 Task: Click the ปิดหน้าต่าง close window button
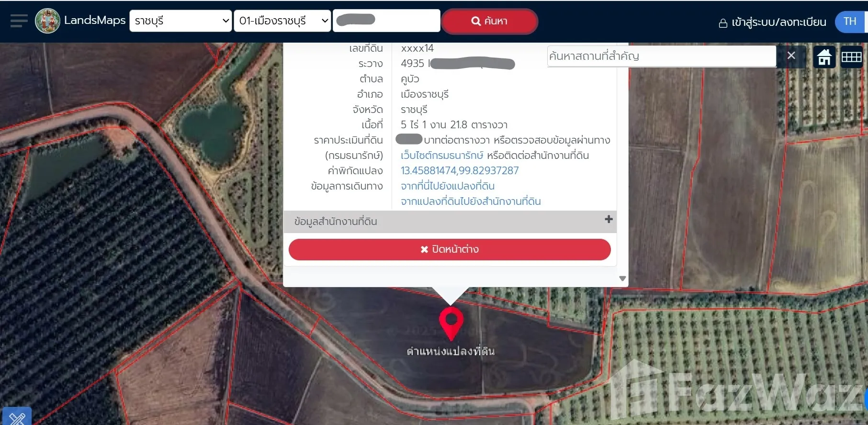(450, 249)
